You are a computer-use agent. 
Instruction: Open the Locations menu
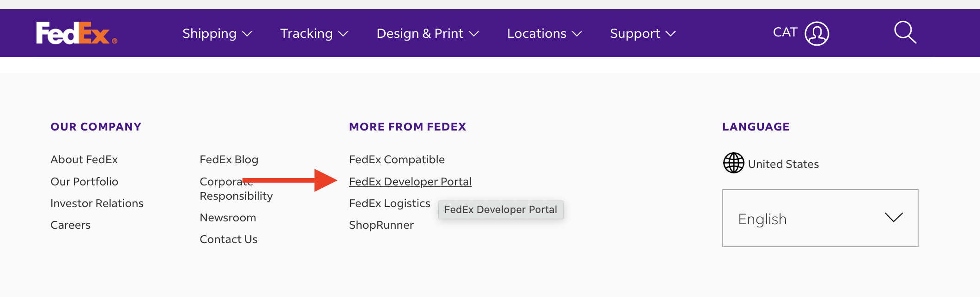544,34
